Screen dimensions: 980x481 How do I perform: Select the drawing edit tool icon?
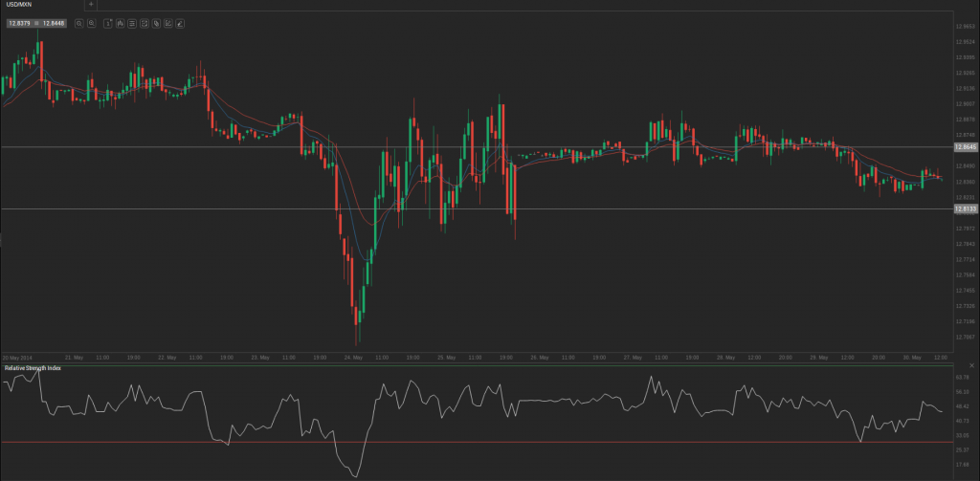tap(167, 23)
